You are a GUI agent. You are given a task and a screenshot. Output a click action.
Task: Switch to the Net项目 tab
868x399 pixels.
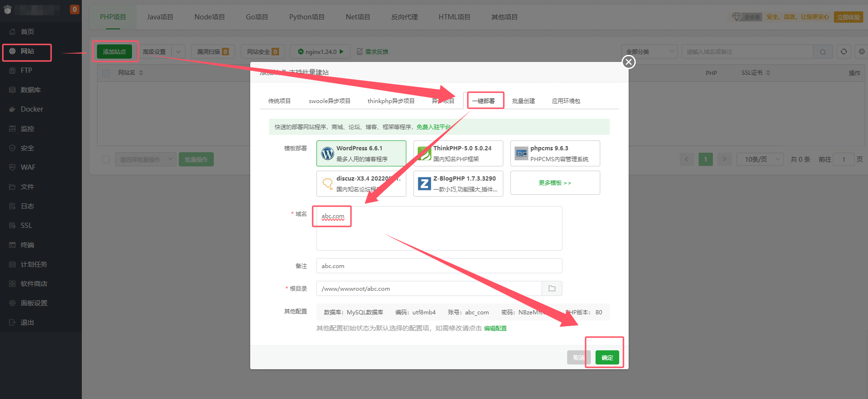point(358,17)
